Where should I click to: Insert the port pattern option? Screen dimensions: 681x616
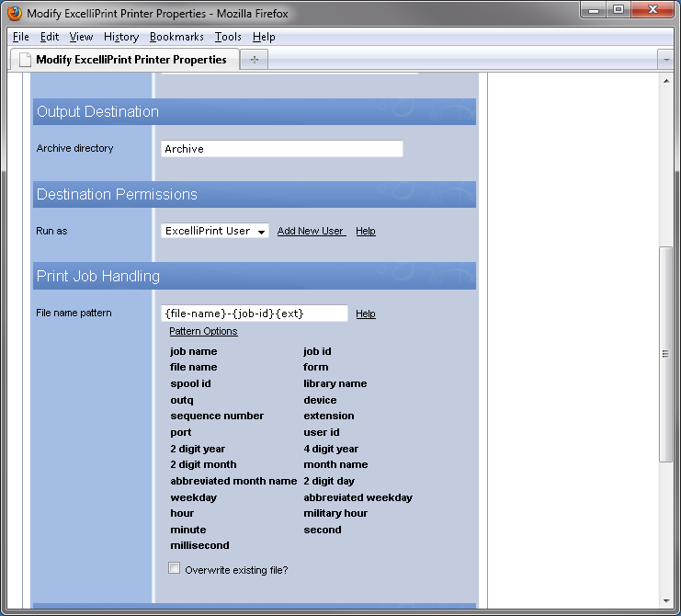tap(181, 432)
